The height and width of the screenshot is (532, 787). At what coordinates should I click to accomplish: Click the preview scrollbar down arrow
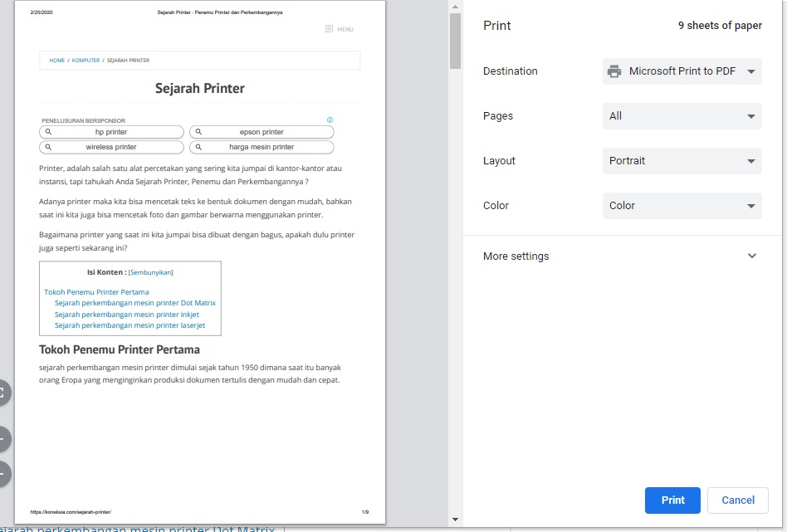pos(455,520)
